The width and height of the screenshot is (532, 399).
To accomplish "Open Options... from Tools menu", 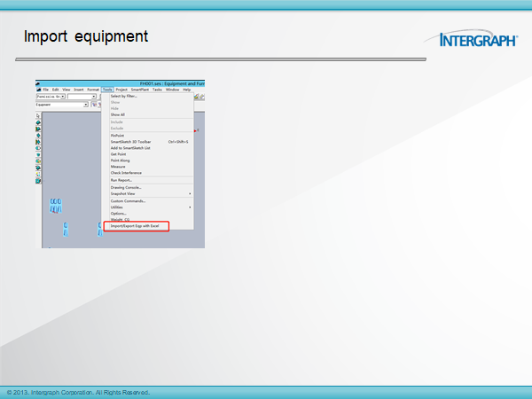I will click(x=148, y=214).
